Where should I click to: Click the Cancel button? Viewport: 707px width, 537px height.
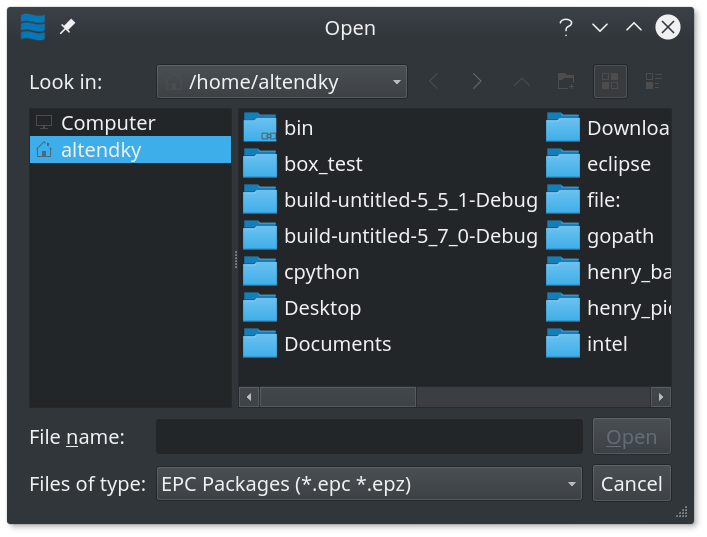tap(632, 484)
